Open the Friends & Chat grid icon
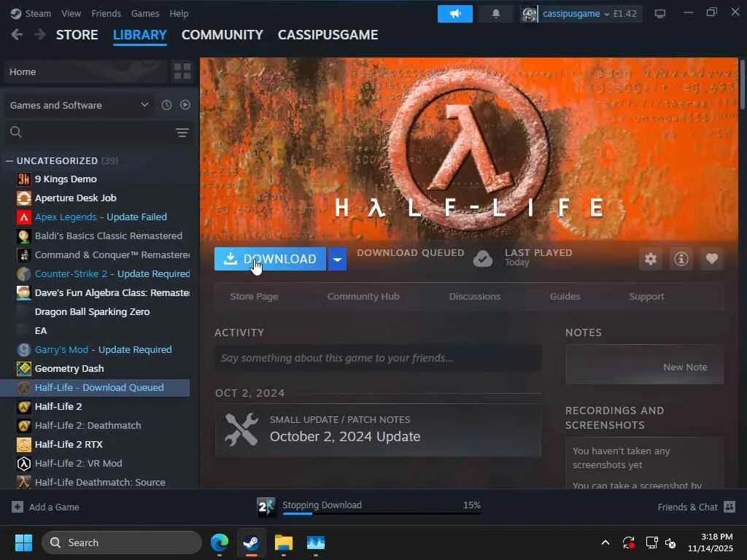 729,507
